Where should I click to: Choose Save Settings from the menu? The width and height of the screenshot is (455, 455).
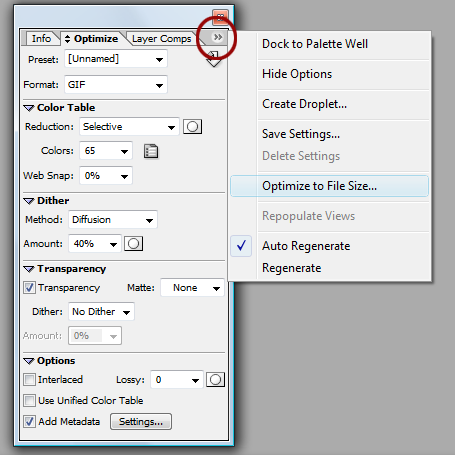tap(301, 134)
